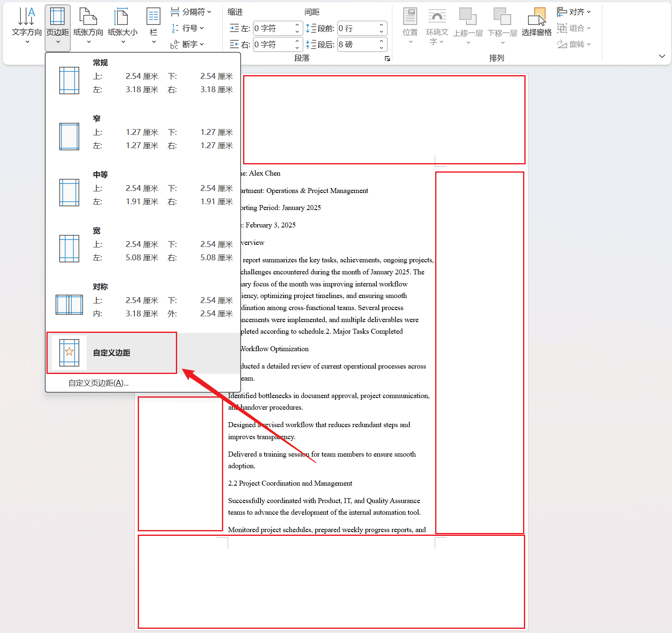Click the 文字方向 text direction icon
The image size is (672, 633).
(x=27, y=17)
